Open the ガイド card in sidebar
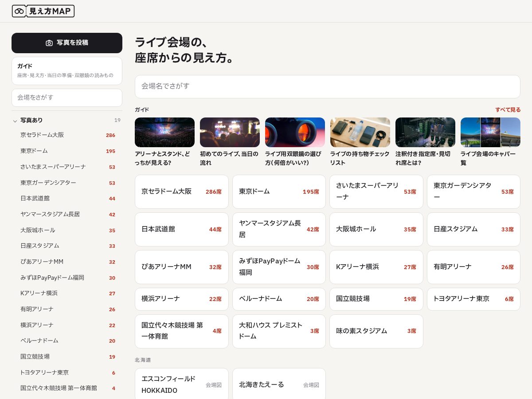Viewport: 532px width, 399px height. (x=67, y=71)
